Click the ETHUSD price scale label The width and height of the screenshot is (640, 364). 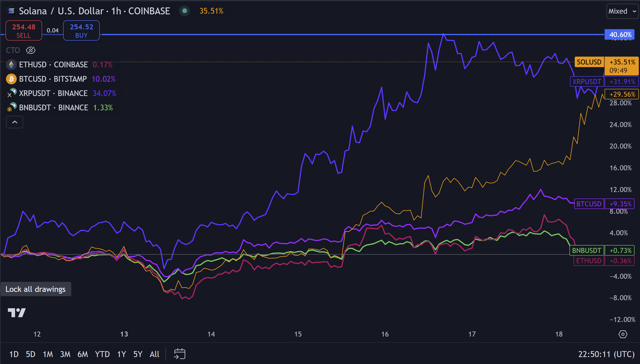tap(589, 261)
